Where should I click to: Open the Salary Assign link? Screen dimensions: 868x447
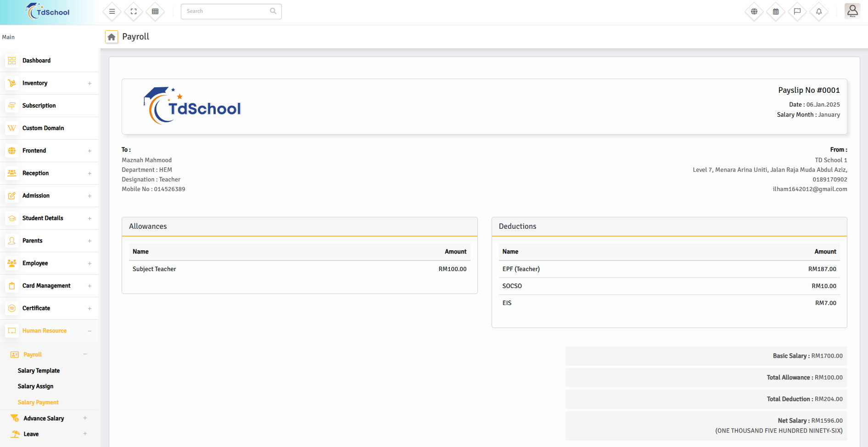point(35,386)
